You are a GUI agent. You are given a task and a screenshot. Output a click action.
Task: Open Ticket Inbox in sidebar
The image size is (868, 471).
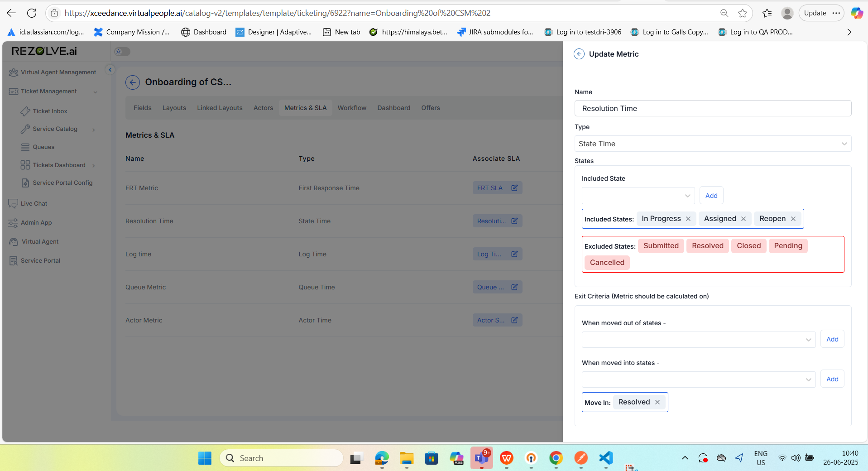(x=44, y=111)
